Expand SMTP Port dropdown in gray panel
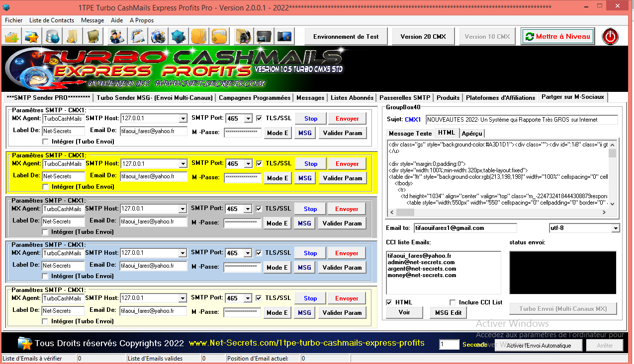The image size is (634, 364). coord(247,209)
